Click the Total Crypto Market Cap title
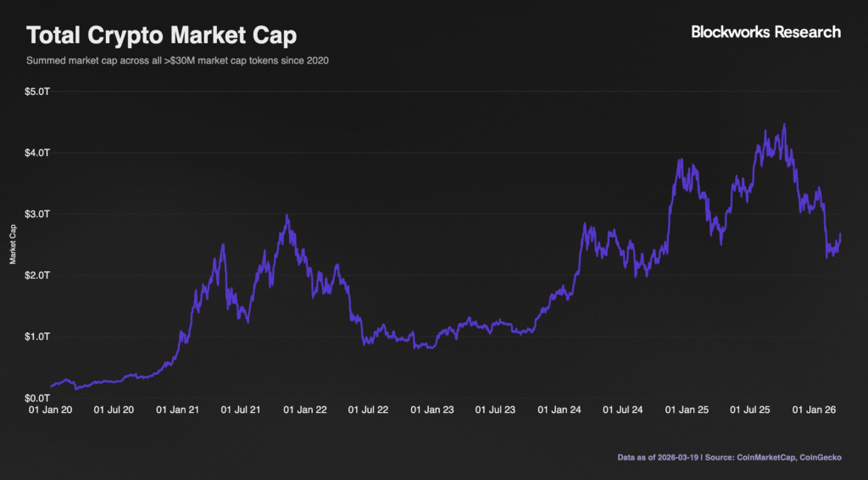The height and width of the screenshot is (480, 868). click(161, 36)
